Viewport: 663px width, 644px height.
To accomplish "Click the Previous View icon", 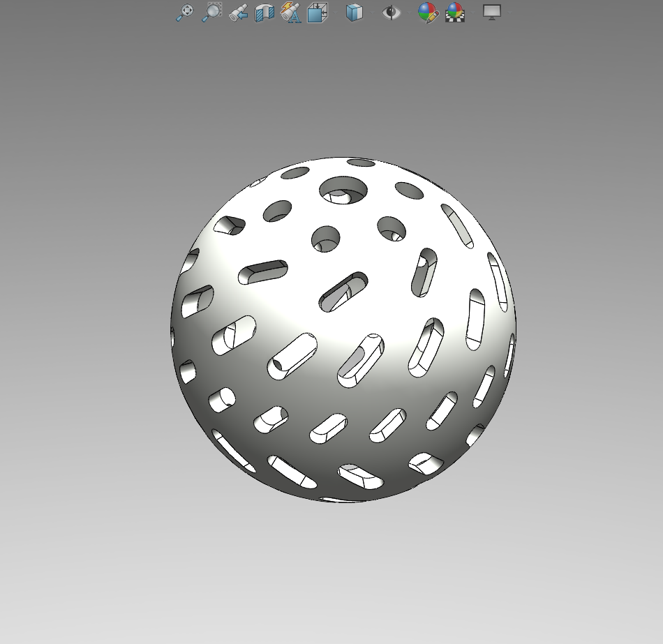I will [239, 13].
